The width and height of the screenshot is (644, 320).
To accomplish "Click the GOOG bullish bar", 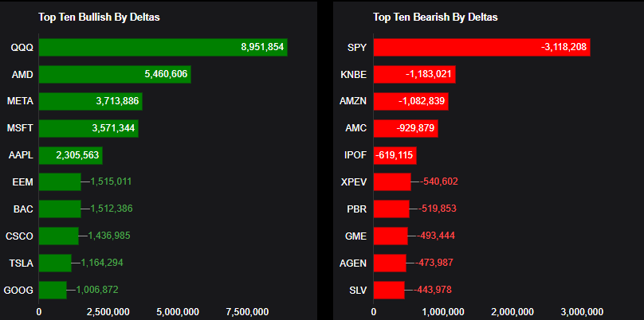I will (53, 290).
